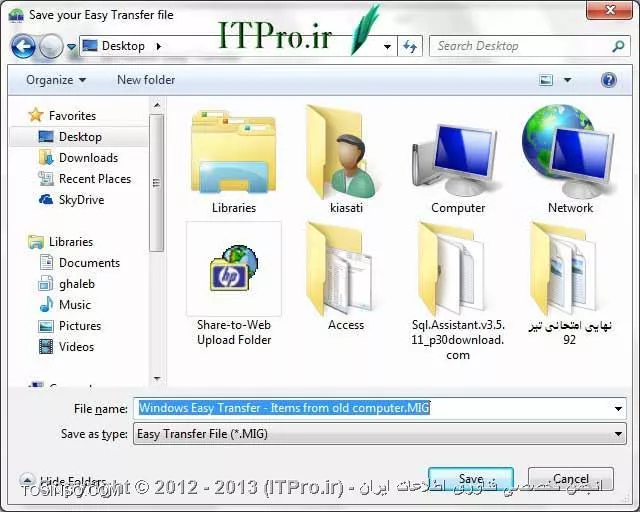
Task: Click the SkyDrive cloud icon
Action: point(46,200)
